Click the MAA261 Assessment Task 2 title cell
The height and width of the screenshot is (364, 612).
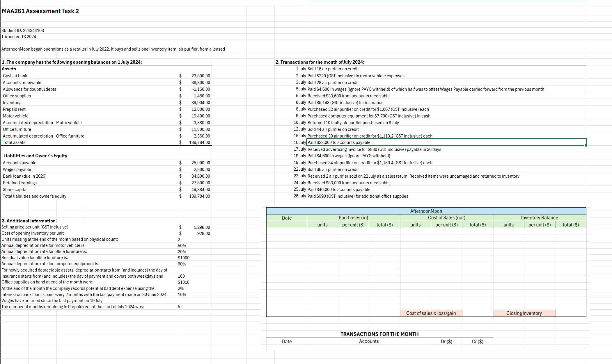[x=40, y=11]
